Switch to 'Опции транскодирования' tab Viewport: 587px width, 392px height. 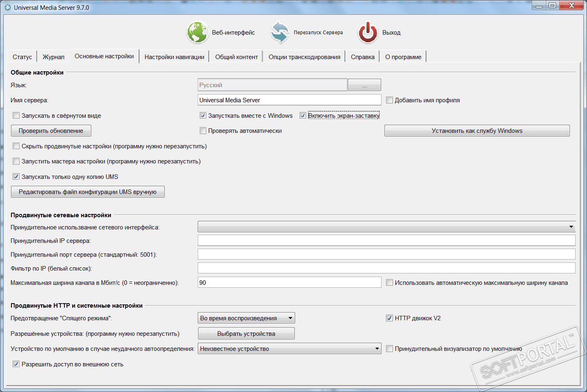coord(305,57)
